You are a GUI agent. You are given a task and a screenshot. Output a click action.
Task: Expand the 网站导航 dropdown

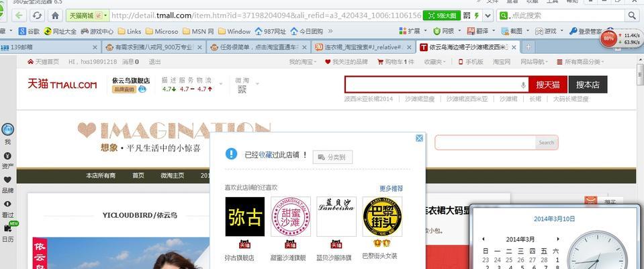(534, 62)
